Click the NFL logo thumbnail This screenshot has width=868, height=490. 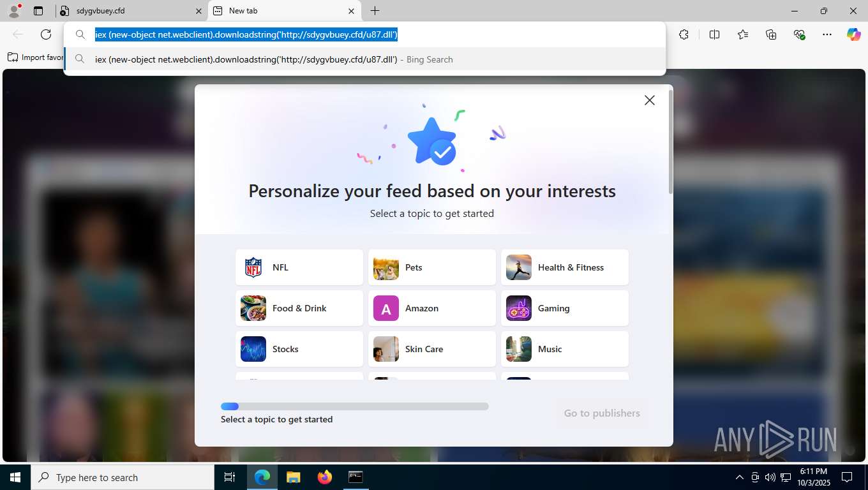(253, 267)
